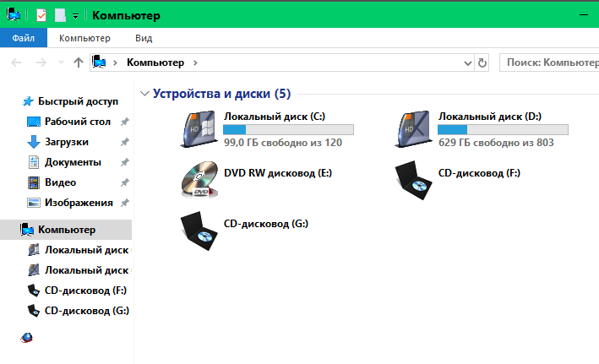Go up one level with up arrow
Image resolution: width=599 pixels, height=364 pixels.
pyautogui.click(x=79, y=62)
